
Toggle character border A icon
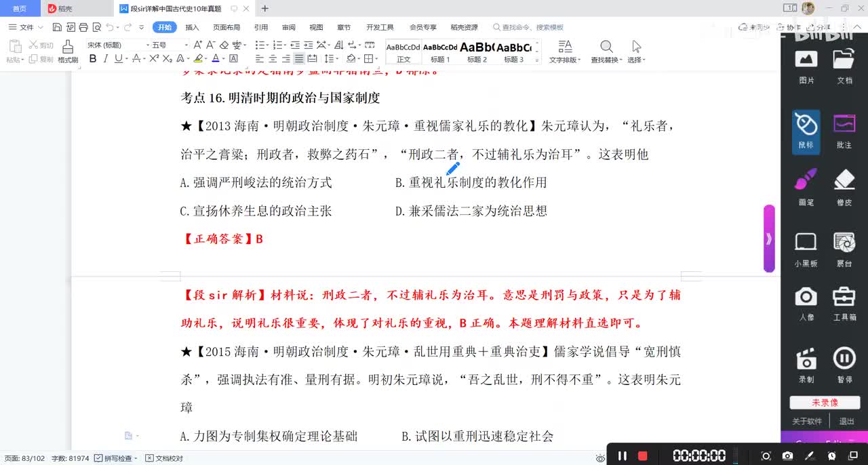click(x=234, y=59)
